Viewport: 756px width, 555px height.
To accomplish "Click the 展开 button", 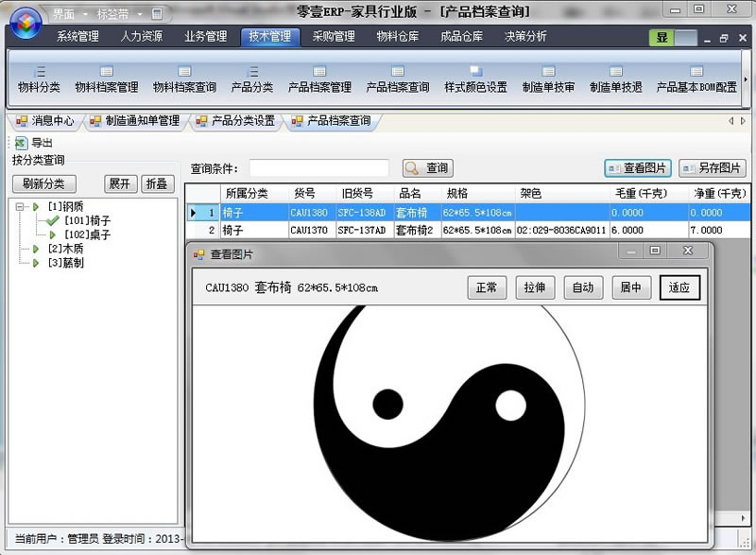I will tap(121, 183).
